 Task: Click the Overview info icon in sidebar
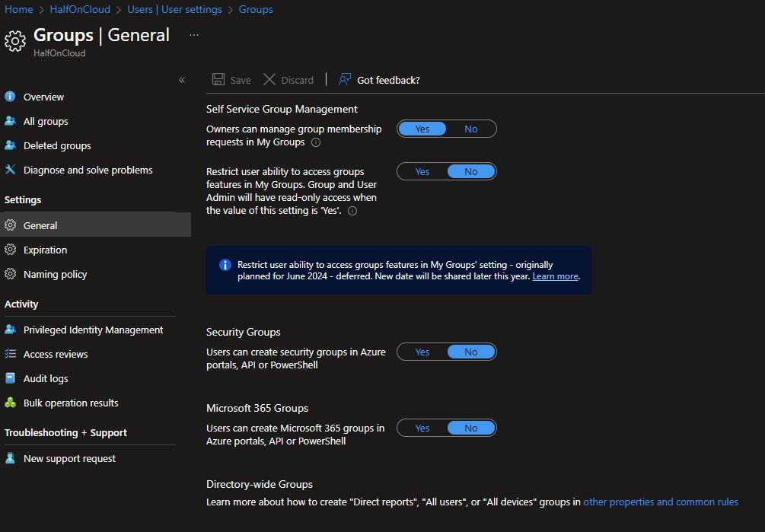pyautogui.click(x=10, y=97)
